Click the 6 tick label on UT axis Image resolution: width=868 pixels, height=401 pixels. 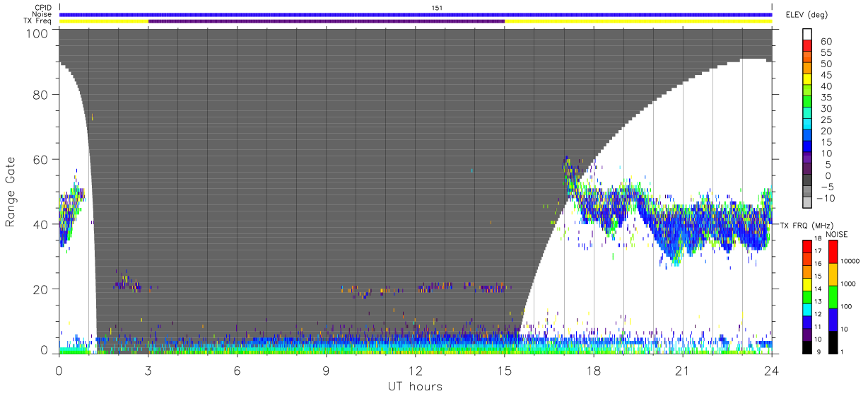pos(237,371)
